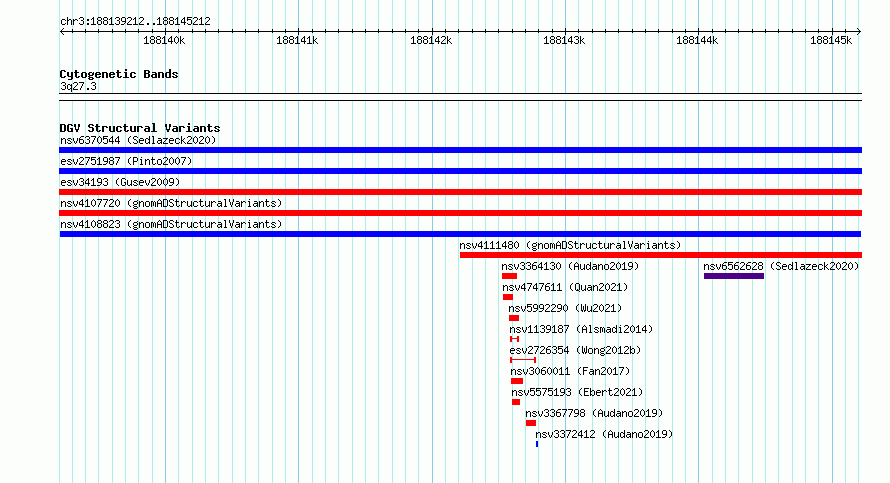890x483 pixels.
Task: Click nsv5992290 (Wu2021) variant label
Action: coord(565,308)
